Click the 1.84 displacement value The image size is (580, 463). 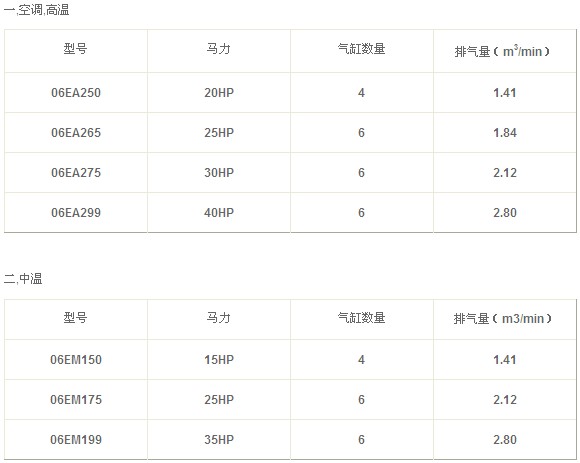pos(505,132)
